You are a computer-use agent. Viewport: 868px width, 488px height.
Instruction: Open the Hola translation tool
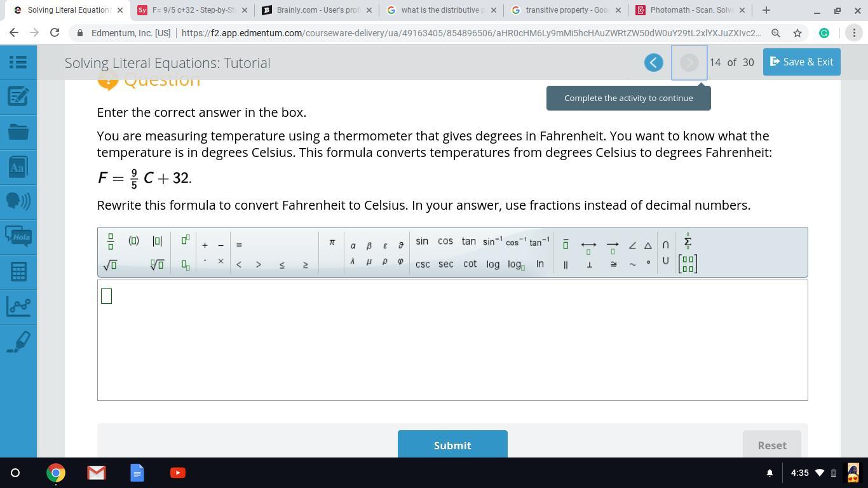18,236
